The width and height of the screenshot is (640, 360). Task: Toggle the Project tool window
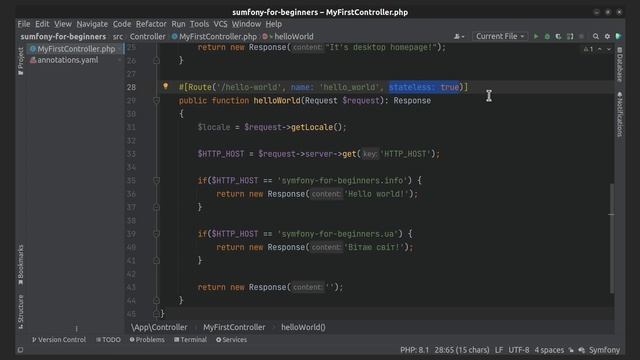21,61
